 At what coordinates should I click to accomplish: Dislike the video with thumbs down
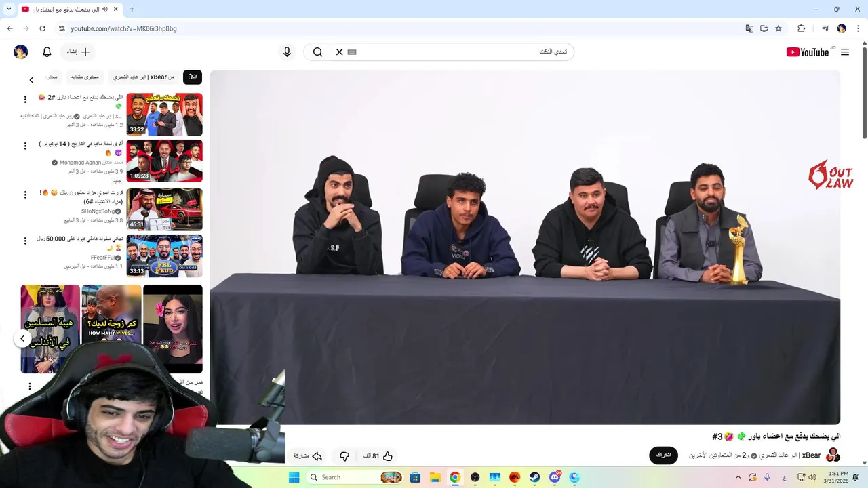(344, 456)
